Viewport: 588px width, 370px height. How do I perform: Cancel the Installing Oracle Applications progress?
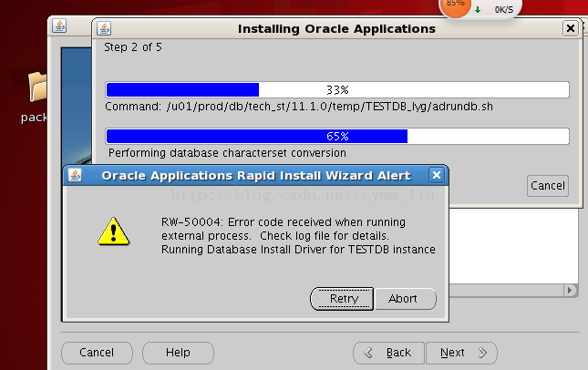tap(548, 186)
